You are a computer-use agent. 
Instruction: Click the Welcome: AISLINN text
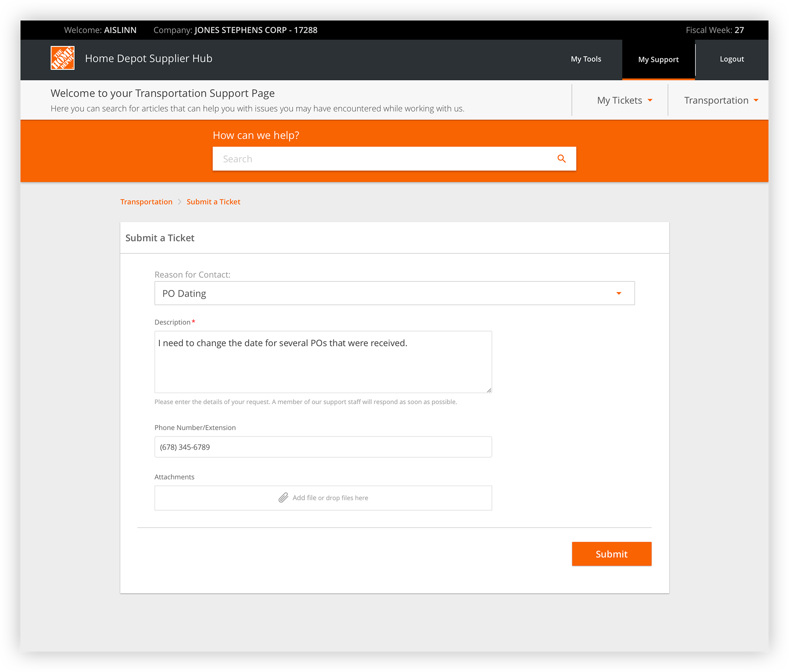point(100,30)
